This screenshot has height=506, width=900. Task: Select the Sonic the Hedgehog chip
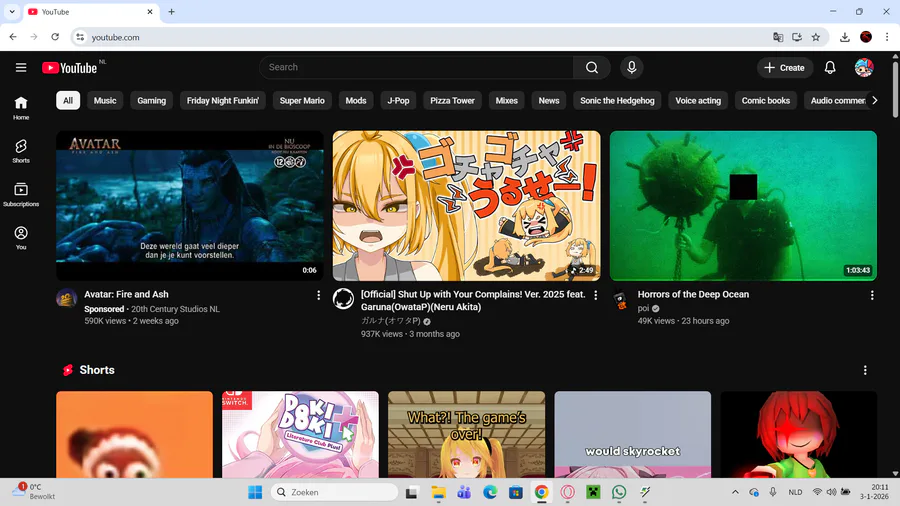617,100
